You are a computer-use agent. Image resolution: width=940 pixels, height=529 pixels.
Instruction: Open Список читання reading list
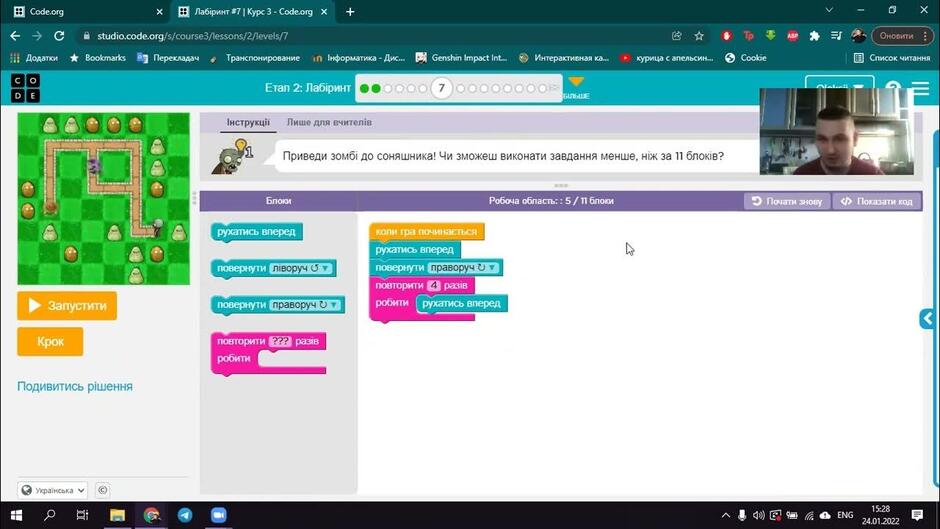[892, 58]
